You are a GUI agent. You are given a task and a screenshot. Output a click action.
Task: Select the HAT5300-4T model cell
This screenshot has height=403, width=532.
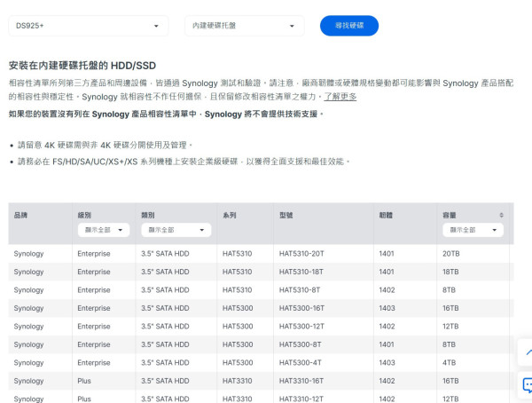click(x=300, y=363)
